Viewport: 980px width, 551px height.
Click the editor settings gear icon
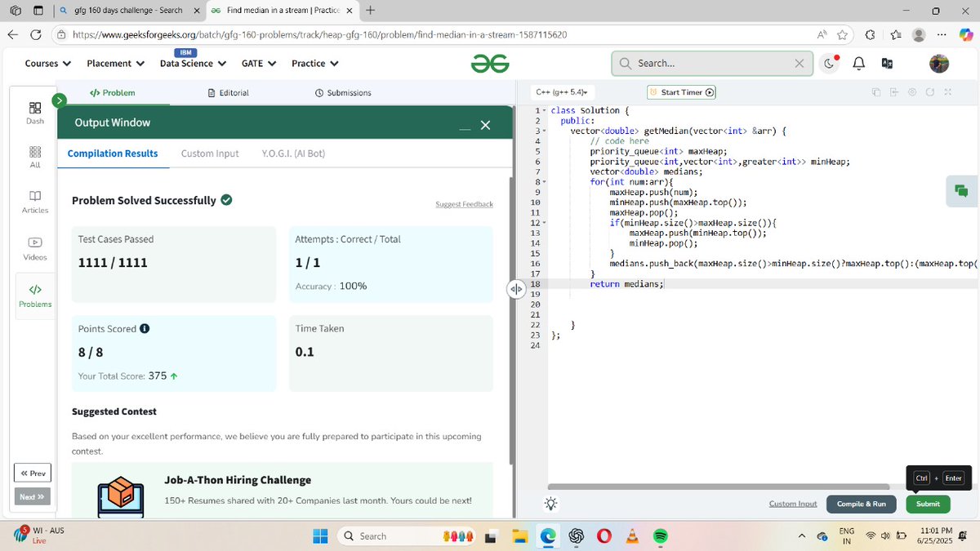[912, 92]
